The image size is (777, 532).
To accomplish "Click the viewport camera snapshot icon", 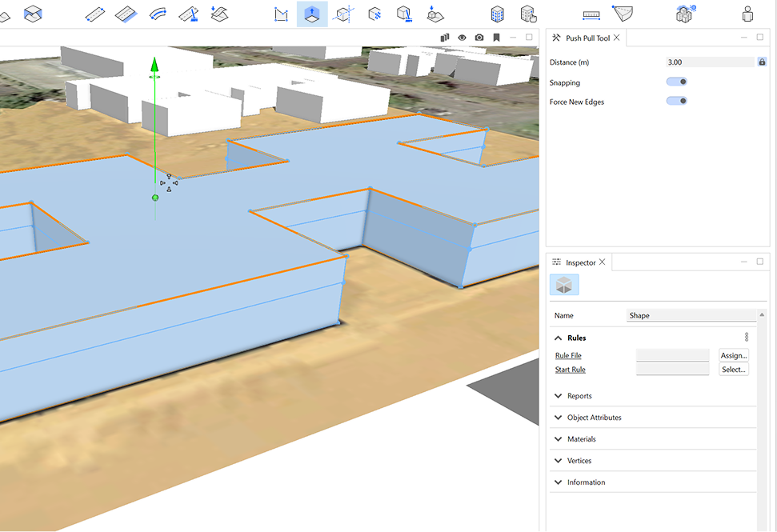I will [x=479, y=38].
